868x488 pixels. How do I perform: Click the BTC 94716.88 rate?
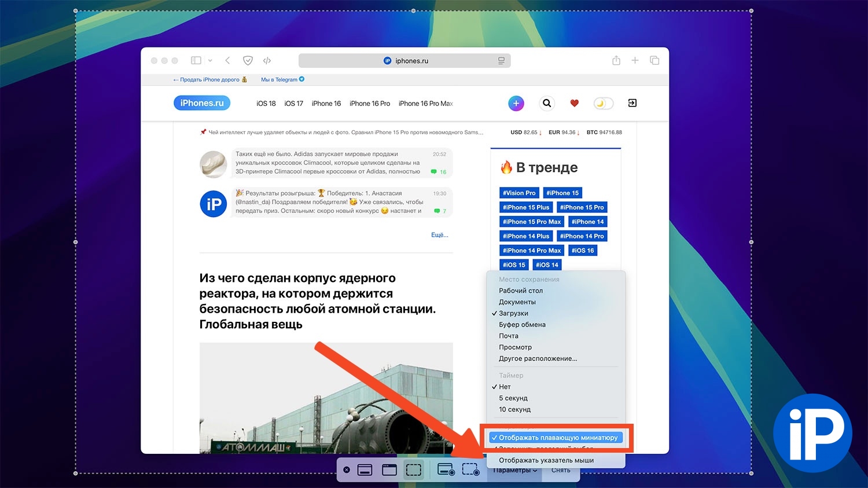[604, 133]
